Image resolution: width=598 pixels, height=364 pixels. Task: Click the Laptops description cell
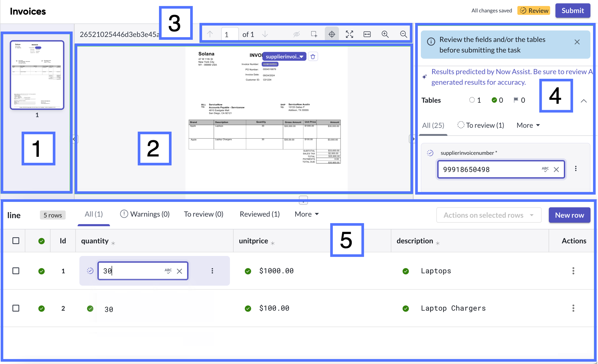pos(436,271)
